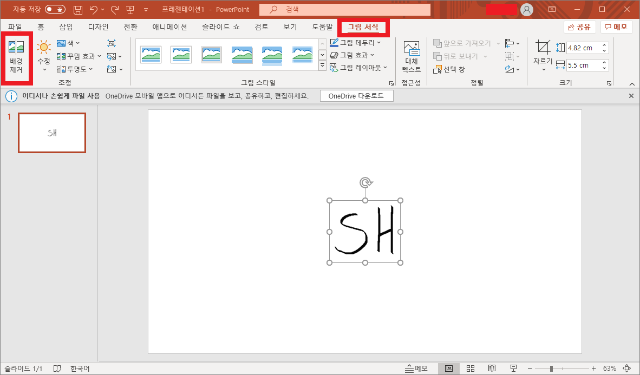
Task: Click the picture height field showing 4.82 cm
Action: tap(584, 48)
